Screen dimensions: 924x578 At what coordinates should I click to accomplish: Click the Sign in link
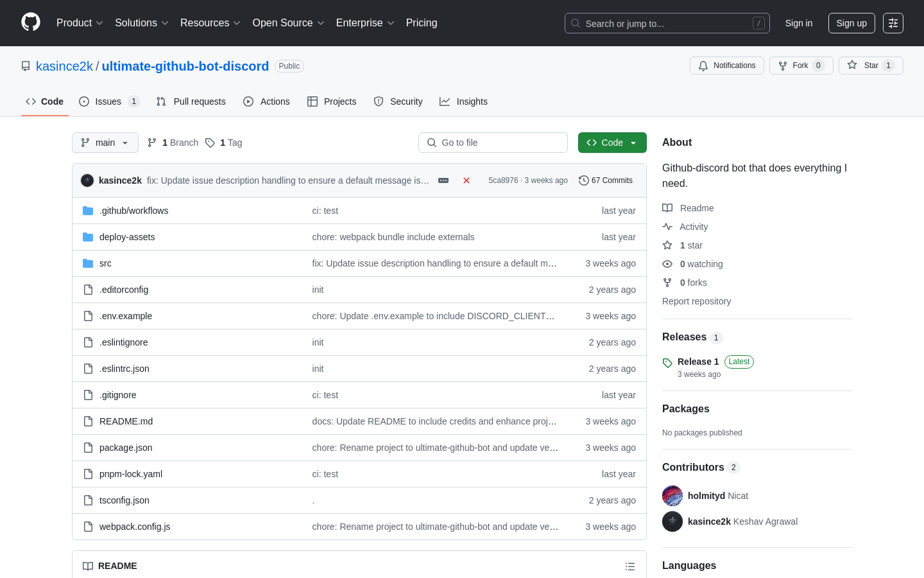[x=799, y=23]
